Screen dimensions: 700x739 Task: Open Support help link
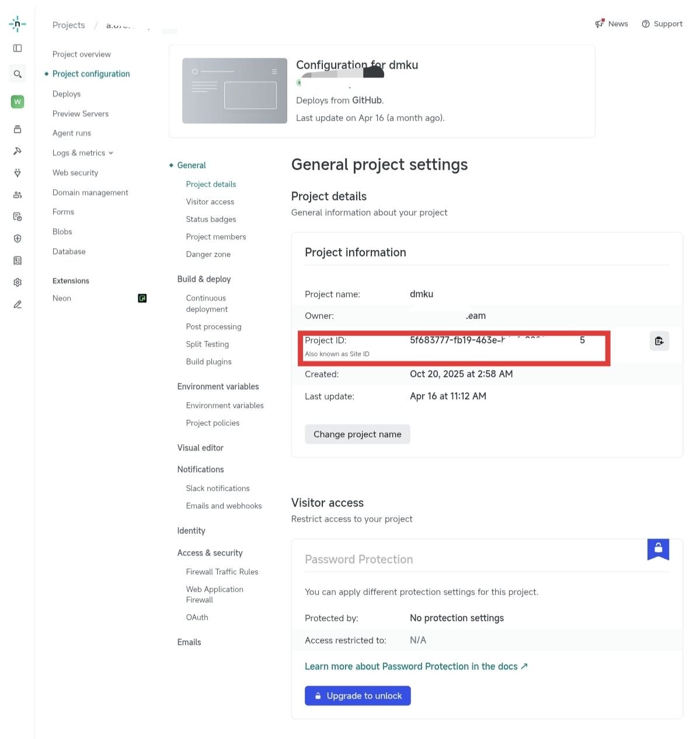click(x=662, y=24)
